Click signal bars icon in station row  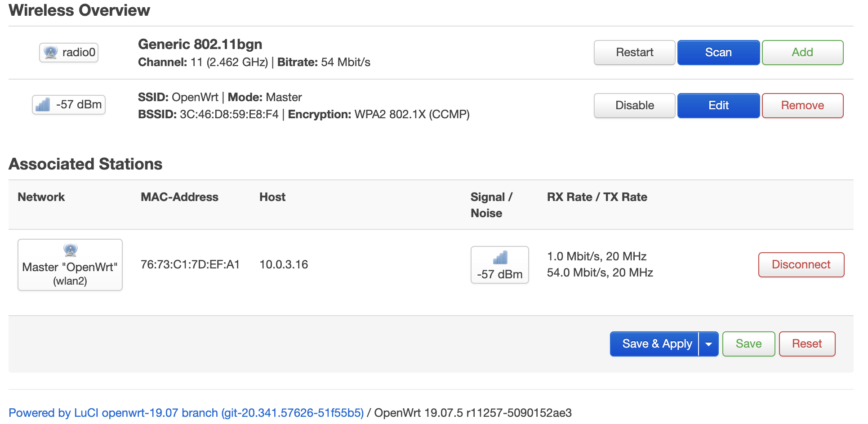[x=500, y=258]
